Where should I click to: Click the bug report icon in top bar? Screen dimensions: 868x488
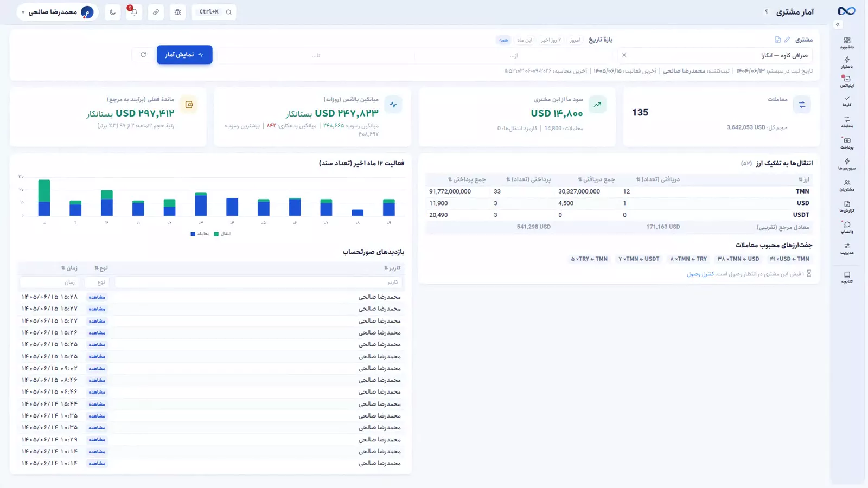(177, 12)
